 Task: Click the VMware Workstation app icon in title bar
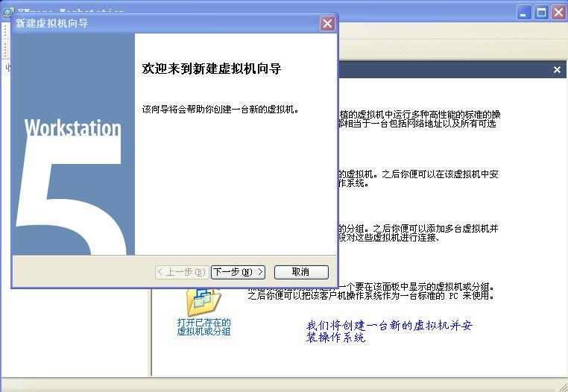click(8, 11)
